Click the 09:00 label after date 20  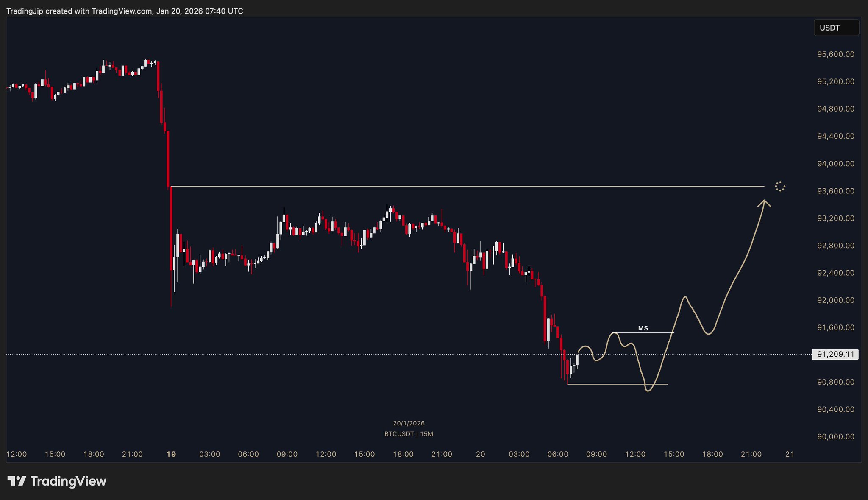[x=596, y=454]
